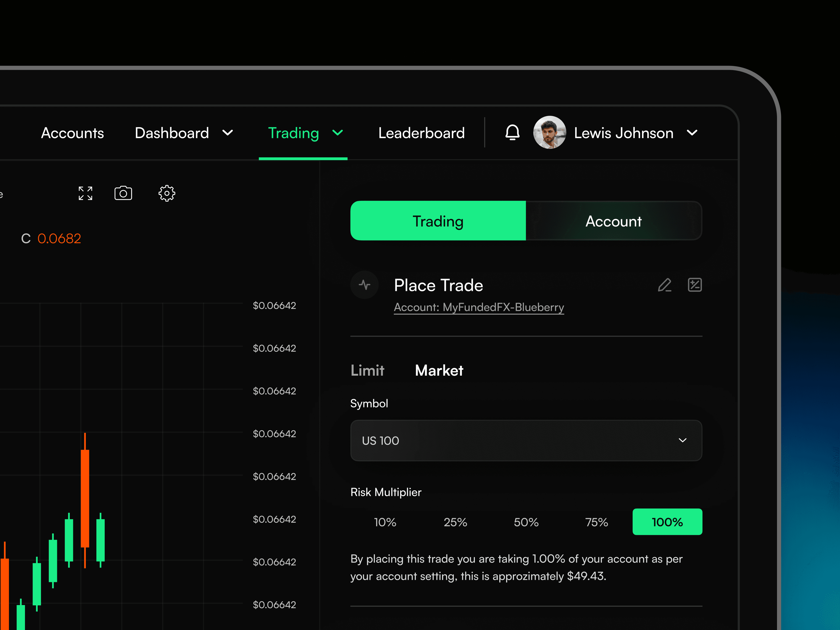Viewport: 840px width, 630px height.
Task: Click the fullscreen expand chart icon
Action: click(85, 193)
